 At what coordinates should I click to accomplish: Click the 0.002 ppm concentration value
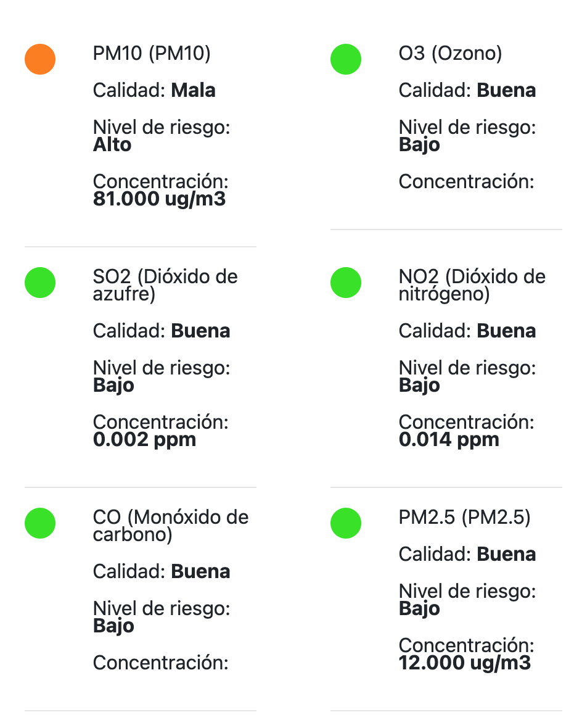tap(144, 440)
